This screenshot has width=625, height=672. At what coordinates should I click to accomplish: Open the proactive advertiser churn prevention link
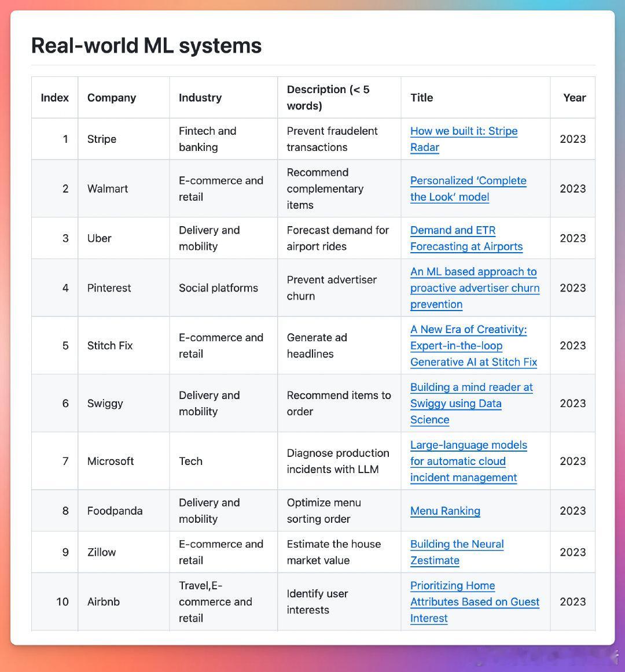point(475,288)
